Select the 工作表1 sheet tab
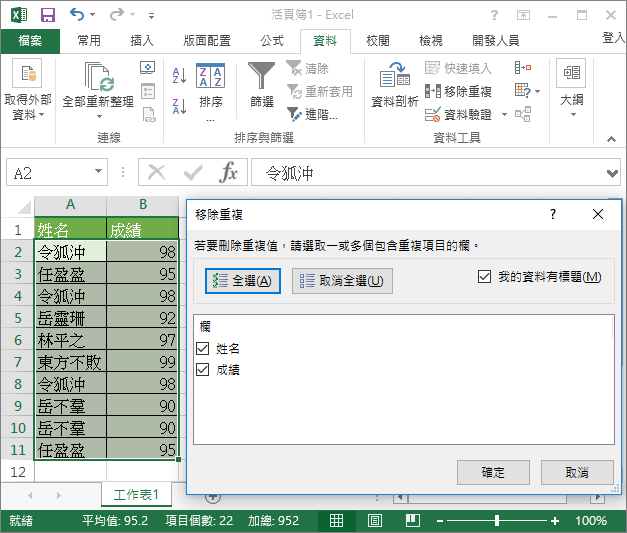Image resolution: width=627 pixels, height=533 pixels. pos(136,495)
